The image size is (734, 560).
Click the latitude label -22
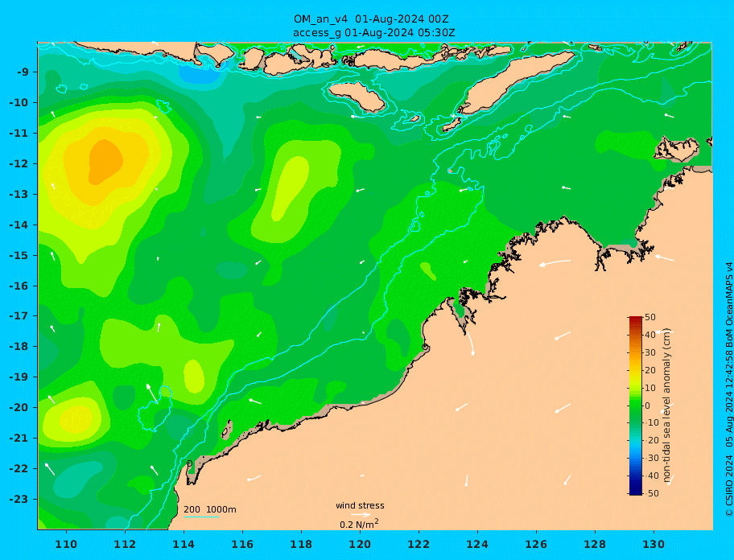click(19, 469)
